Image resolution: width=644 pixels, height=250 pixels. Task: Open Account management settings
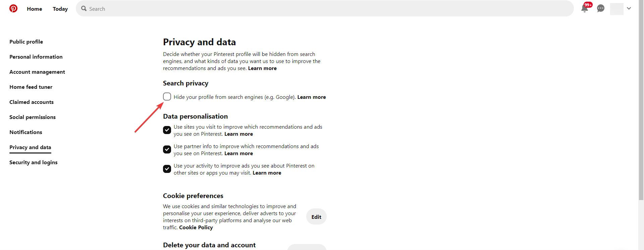[37, 72]
